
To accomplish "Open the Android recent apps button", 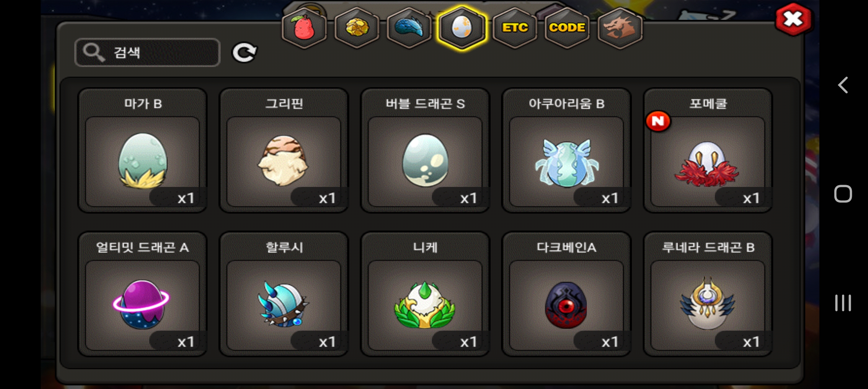I will [843, 303].
